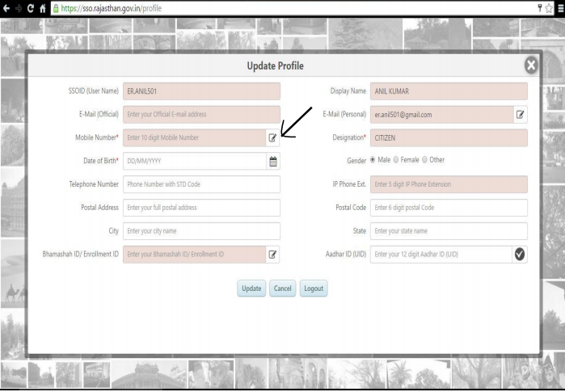Click the green padlock security icon
565x392 pixels.
pyautogui.click(x=56, y=8)
